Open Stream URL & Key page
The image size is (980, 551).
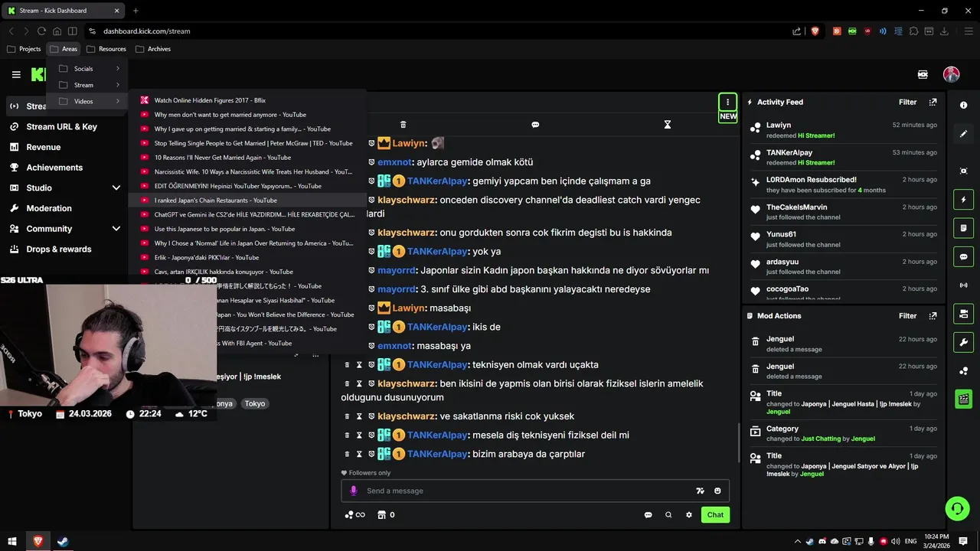(61, 126)
